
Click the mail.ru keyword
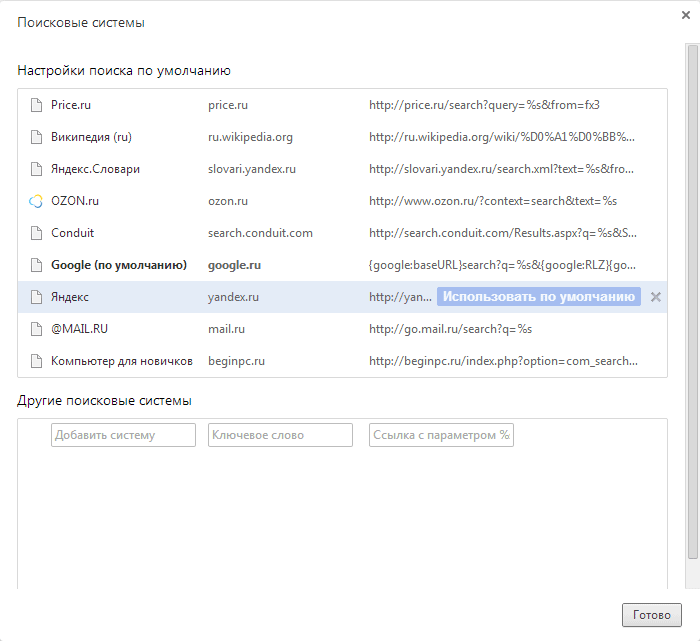pos(226,329)
